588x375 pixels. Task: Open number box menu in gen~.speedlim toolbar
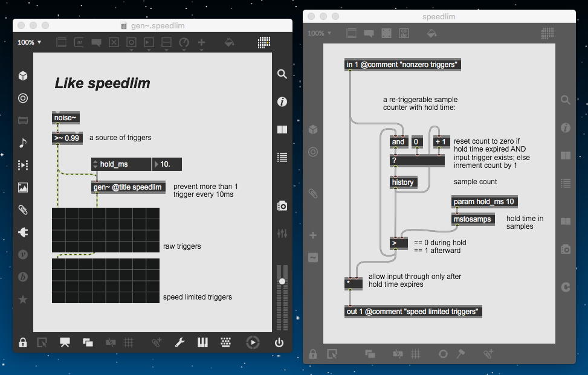coord(149,43)
